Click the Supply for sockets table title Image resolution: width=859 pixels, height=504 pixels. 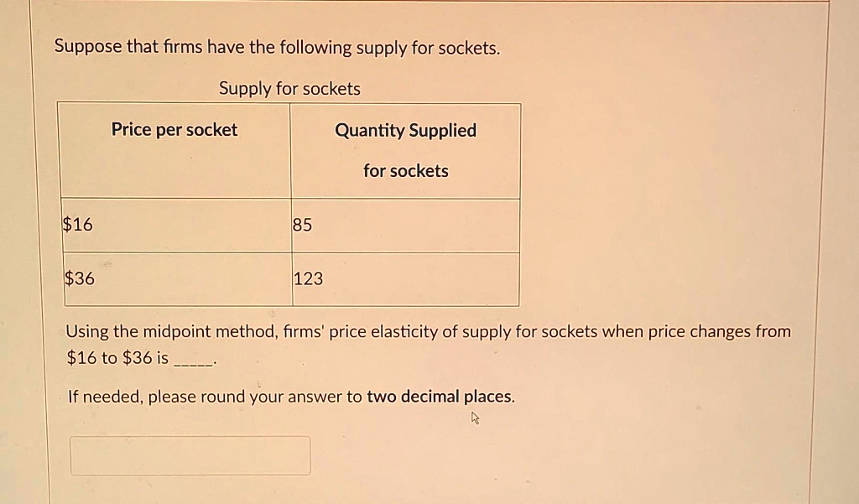pyautogui.click(x=289, y=89)
